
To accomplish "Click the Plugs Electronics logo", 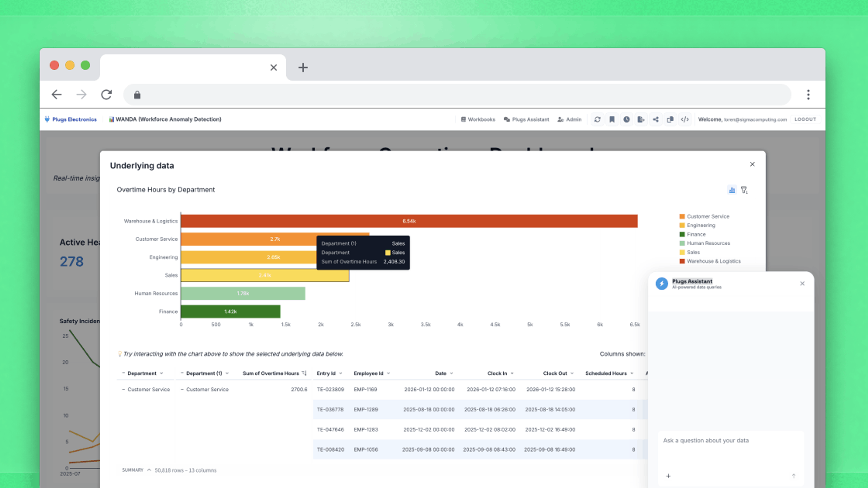I will click(71, 119).
